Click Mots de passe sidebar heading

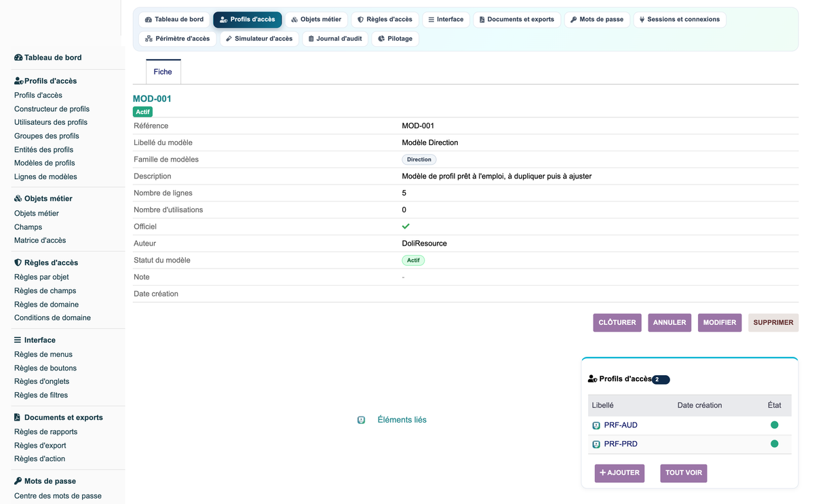[45, 481]
